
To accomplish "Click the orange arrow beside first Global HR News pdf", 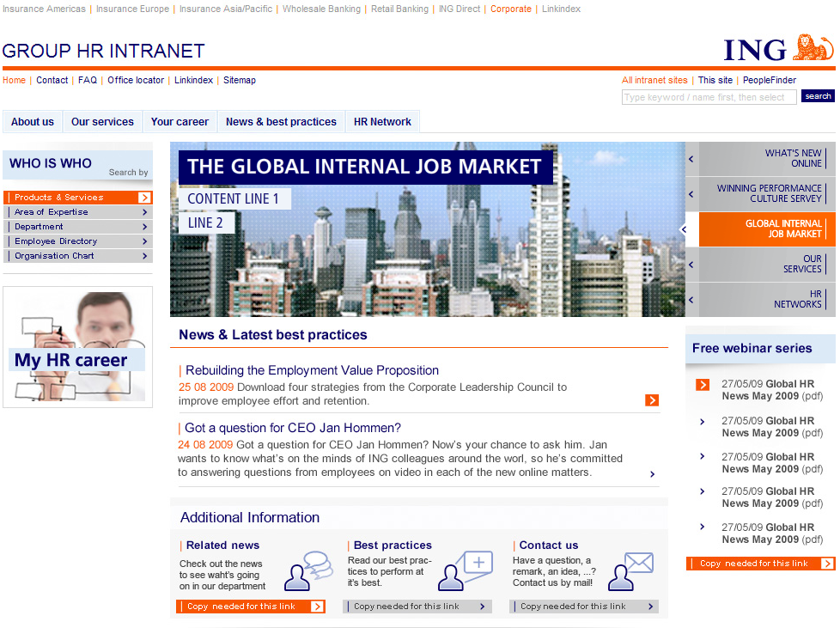I will point(703,385).
